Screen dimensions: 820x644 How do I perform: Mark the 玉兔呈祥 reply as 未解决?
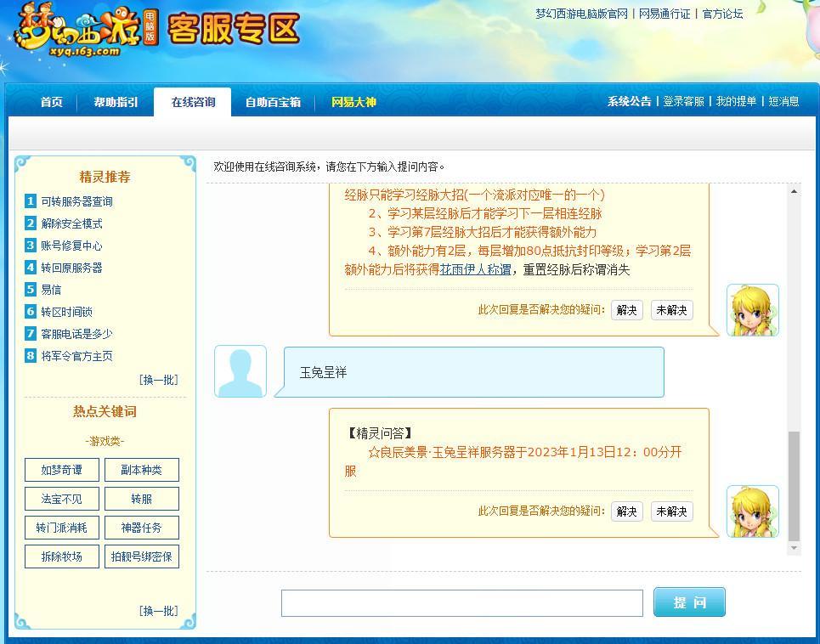pyautogui.click(x=671, y=511)
